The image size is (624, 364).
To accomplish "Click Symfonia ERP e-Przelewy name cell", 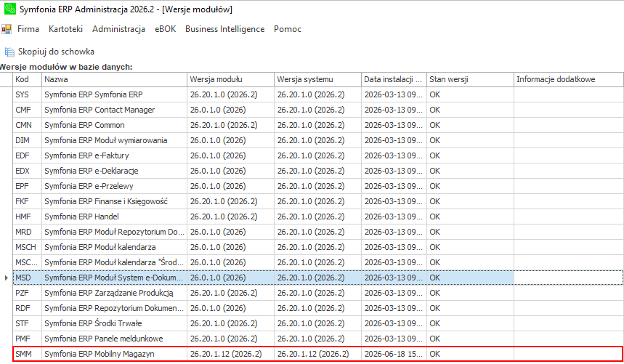I will [x=114, y=186].
